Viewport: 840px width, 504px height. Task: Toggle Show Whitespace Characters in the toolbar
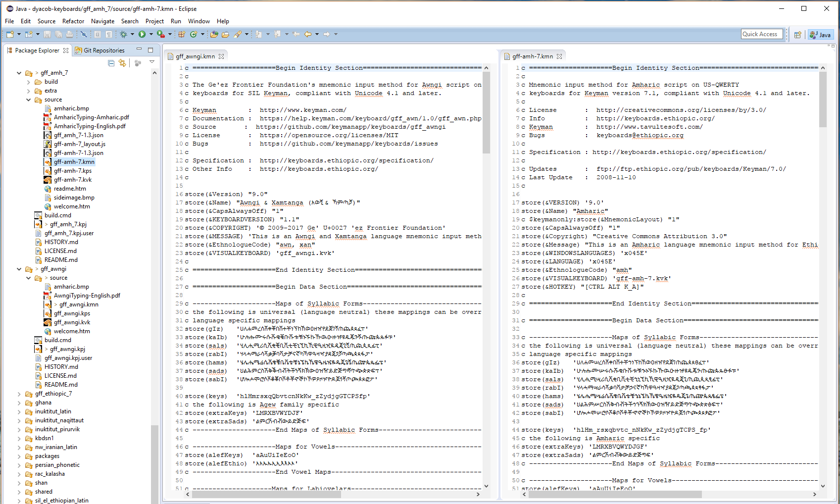point(109,34)
